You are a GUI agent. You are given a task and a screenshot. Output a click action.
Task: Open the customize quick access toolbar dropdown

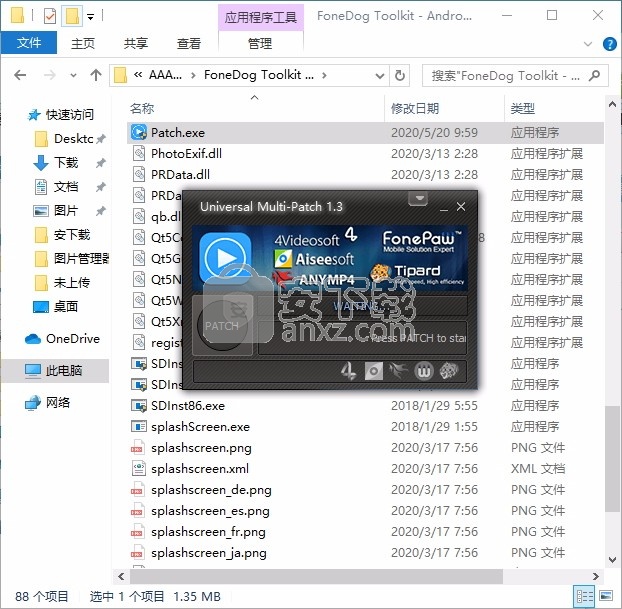90,17
